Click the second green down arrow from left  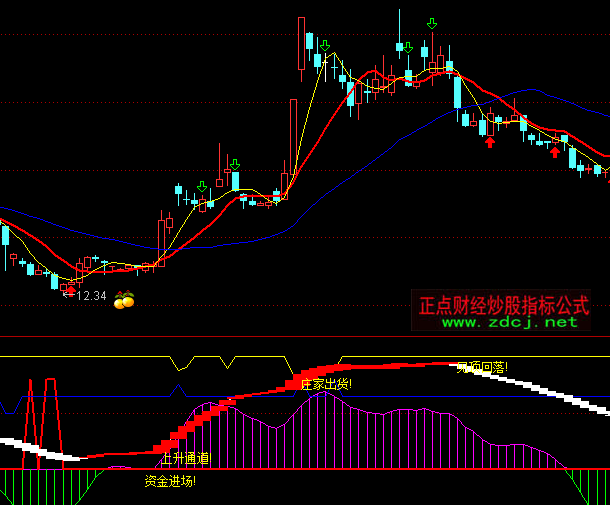tap(235, 164)
